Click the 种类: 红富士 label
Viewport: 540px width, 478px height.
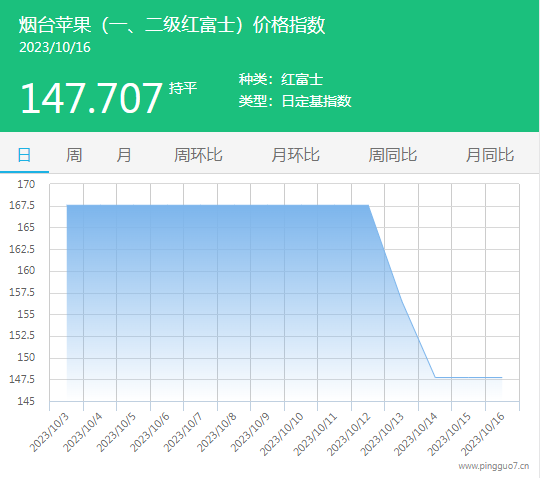tap(281, 80)
